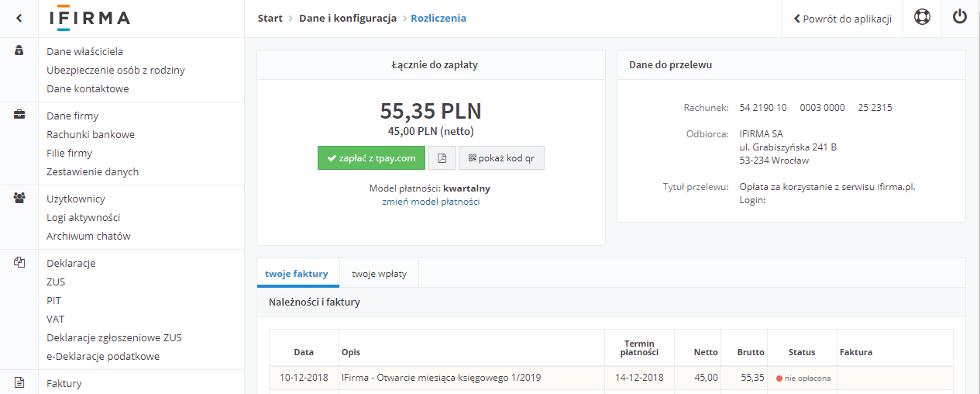The width and height of the screenshot is (980, 394).
Task: Click the invoices document icon
Action: [19, 382]
